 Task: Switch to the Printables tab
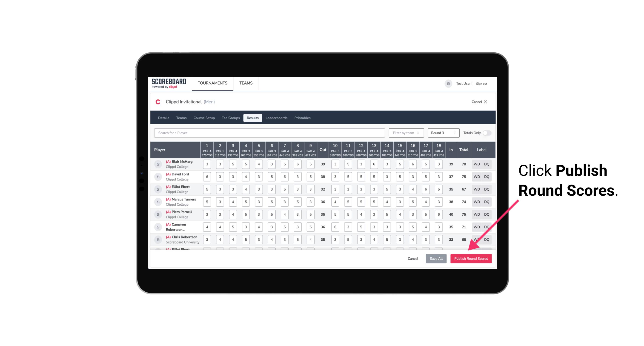click(x=303, y=118)
